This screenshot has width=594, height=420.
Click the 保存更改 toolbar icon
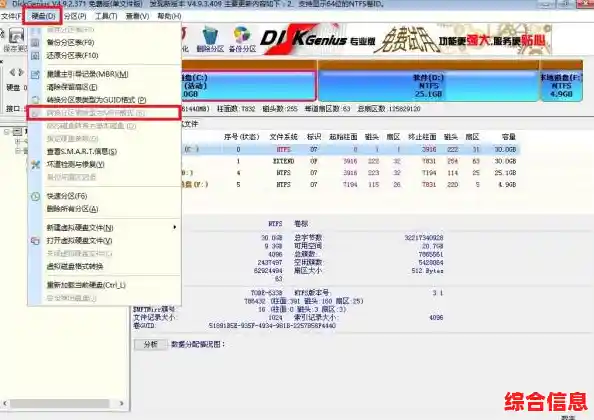(15, 40)
